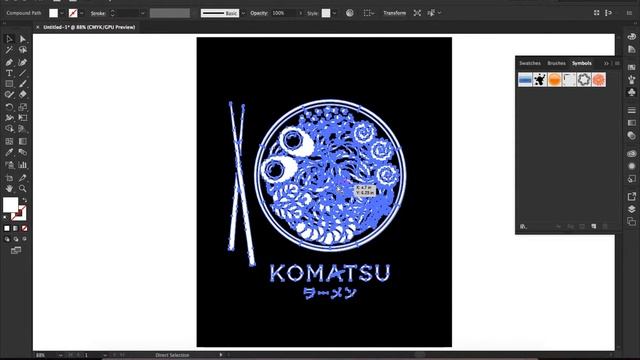640x360 pixels.
Task: Select the Eraser tool
Action: pos(22,95)
